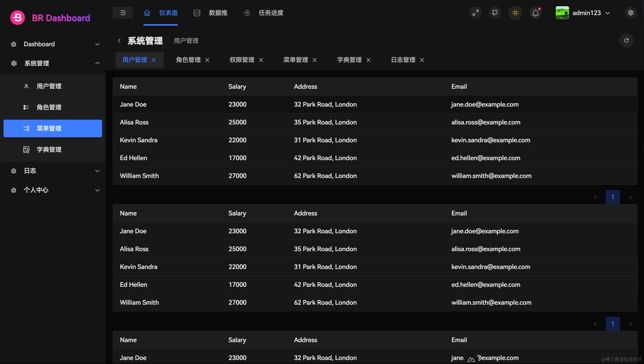Viewport: 644px width, 364px height.
Task: Close the 字典管理 tab
Action: coord(368,60)
